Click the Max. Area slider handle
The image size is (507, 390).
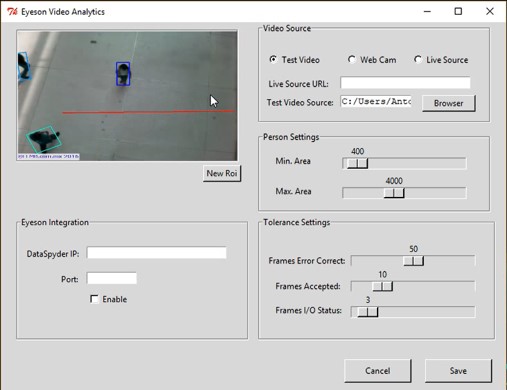[x=394, y=193]
